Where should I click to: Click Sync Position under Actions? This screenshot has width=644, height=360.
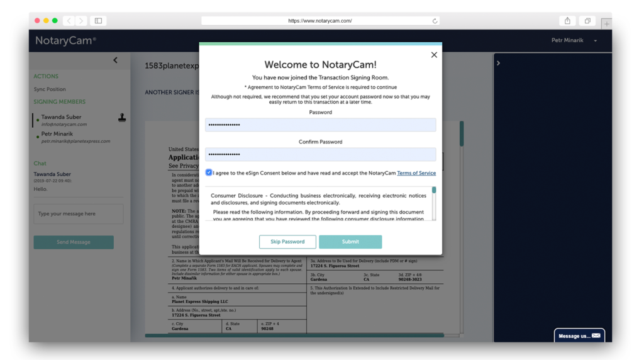[x=50, y=89]
